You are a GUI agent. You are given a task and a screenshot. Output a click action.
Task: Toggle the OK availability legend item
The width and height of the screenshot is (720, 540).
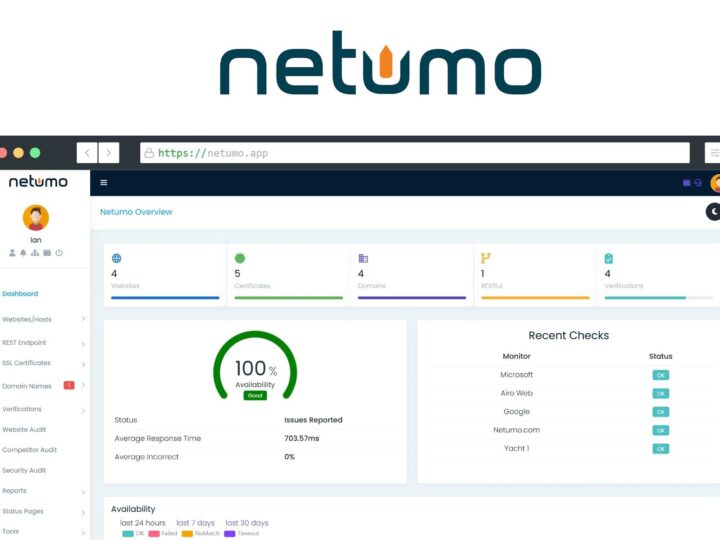click(x=134, y=533)
